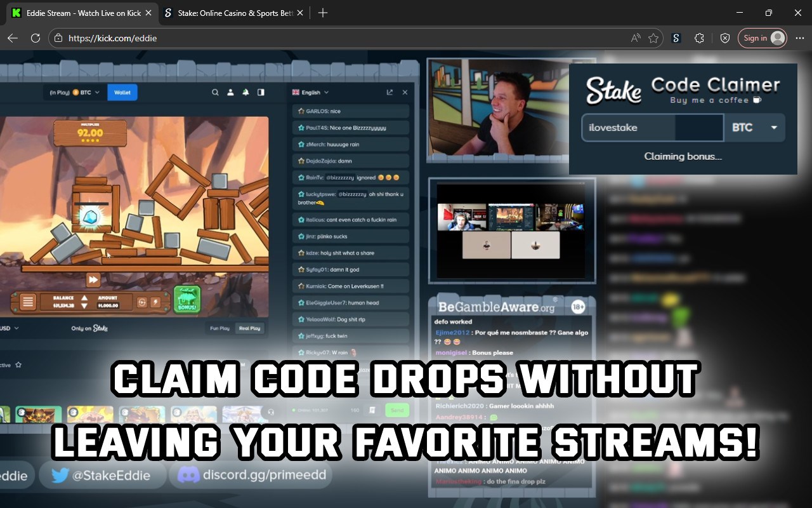Search using the Stake magnifier icon

pos(215,92)
